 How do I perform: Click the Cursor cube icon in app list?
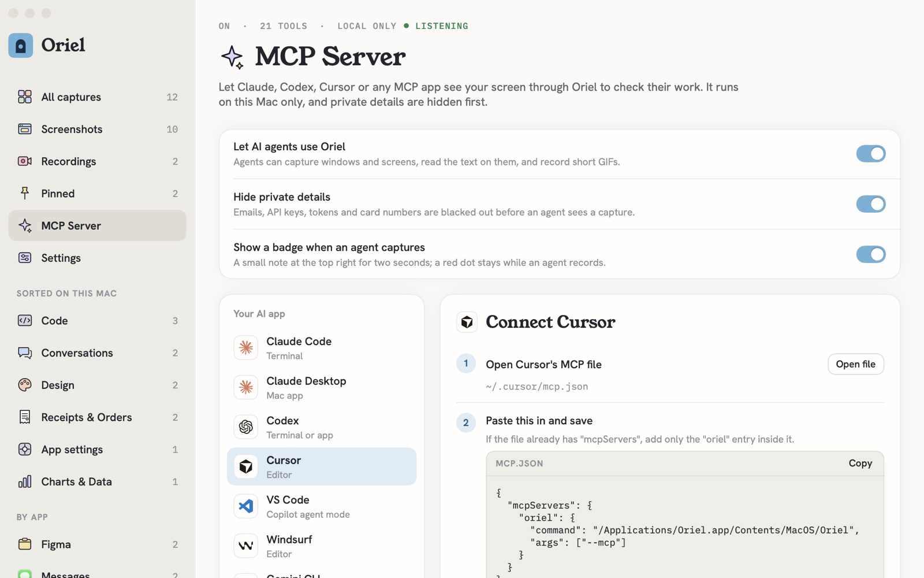246,466
